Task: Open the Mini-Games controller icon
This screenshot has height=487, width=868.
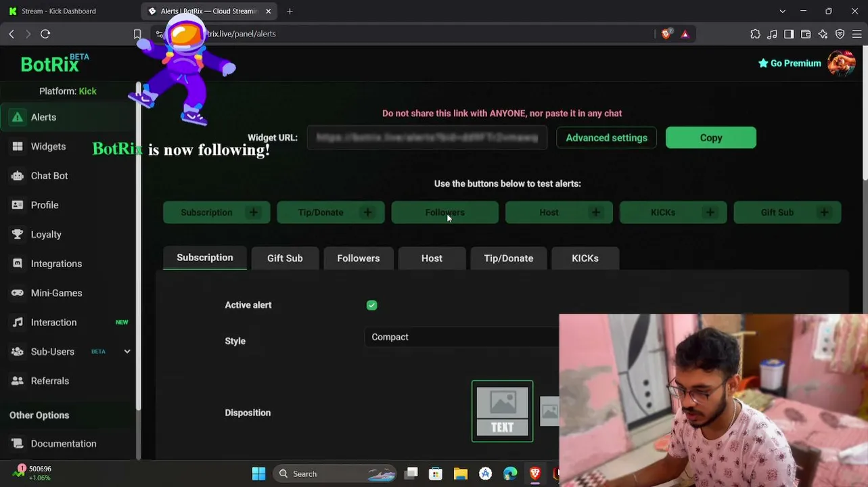Action: (18, 293)
